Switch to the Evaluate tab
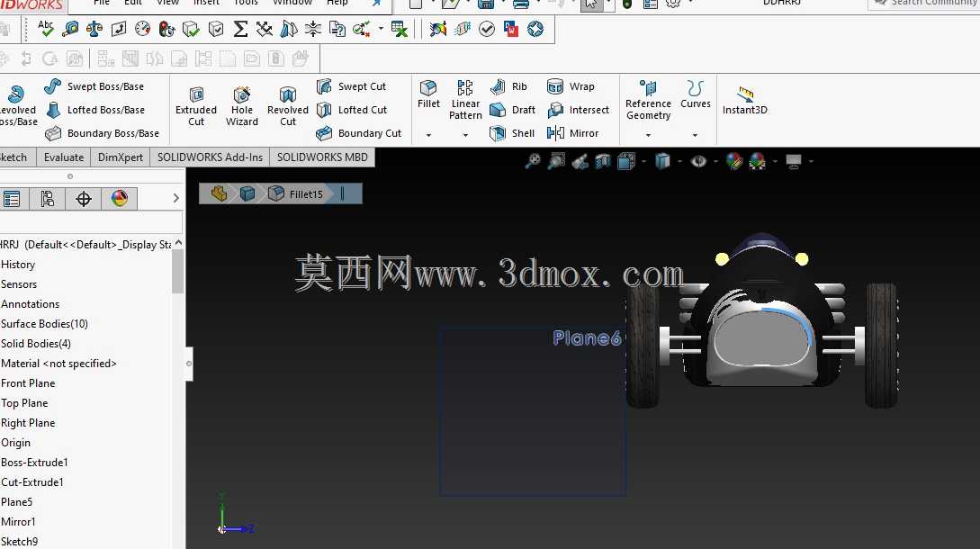This screenshot has width=980, height=549. (64, 157)
